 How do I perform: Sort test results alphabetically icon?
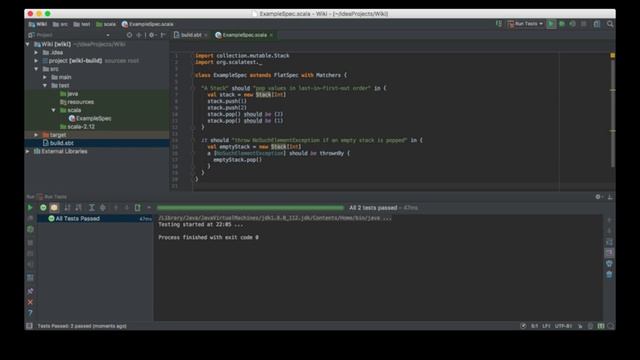[x=67, y=208]
